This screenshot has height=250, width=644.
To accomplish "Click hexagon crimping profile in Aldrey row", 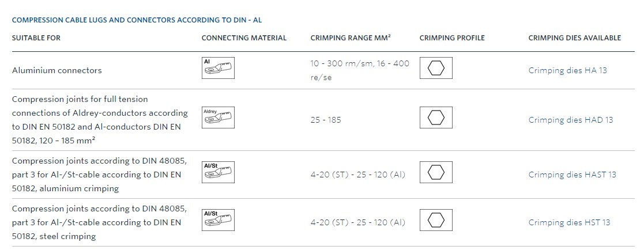I will 436,118.
